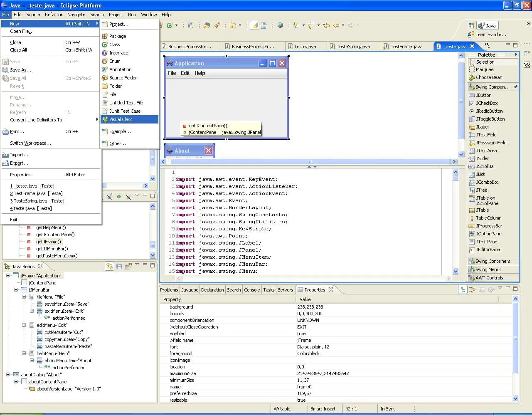
Task: Select the JCheckBox palette component
Action: [486, 103]
